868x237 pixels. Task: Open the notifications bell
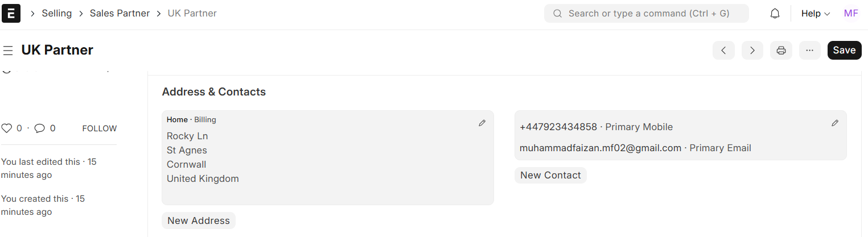(775, 13)
